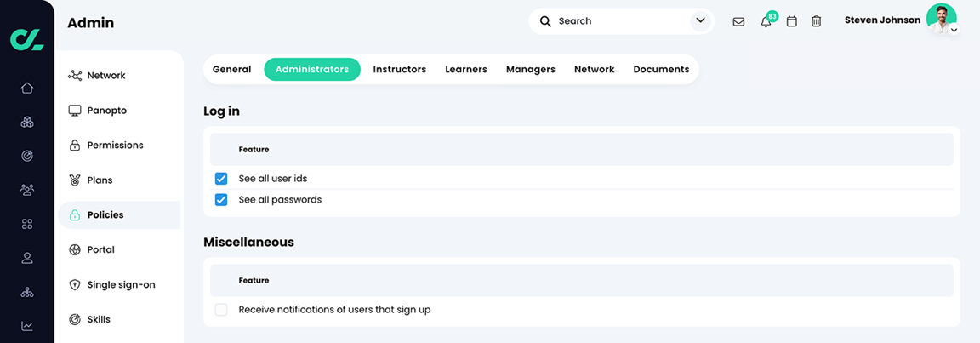Image resolution: width=980 pixels, height=343 pixels.
Task: Open the organization hierarchy icon in left rail
Action: click(x=27, y=292)
